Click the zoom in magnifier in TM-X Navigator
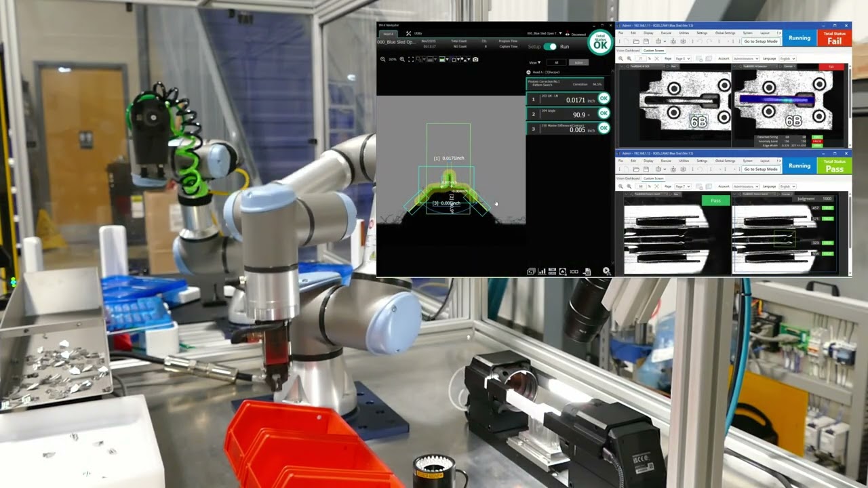 click(402, 59)
